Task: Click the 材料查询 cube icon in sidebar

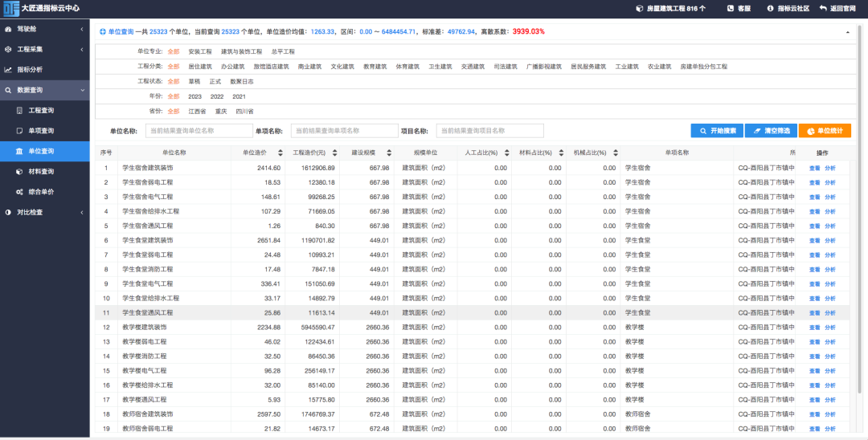Action: click(19, 171)
